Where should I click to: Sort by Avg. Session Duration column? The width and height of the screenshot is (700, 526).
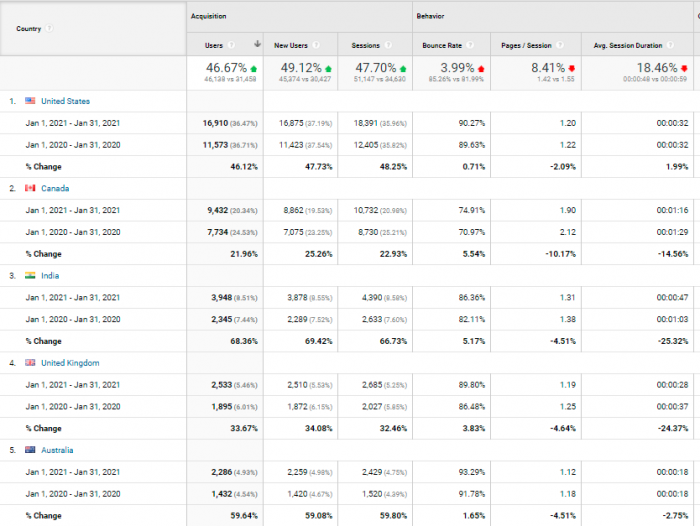click(x=628, y=46)
